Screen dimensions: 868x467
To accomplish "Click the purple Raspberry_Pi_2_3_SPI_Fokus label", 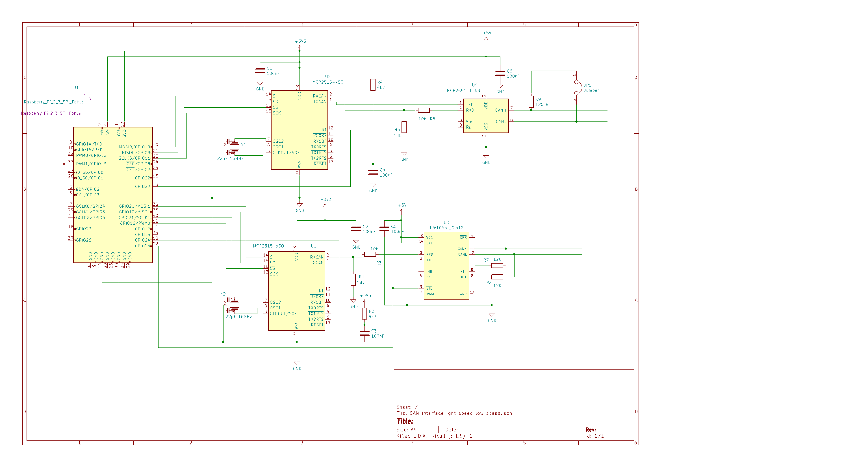I will (x=51, y=113).
